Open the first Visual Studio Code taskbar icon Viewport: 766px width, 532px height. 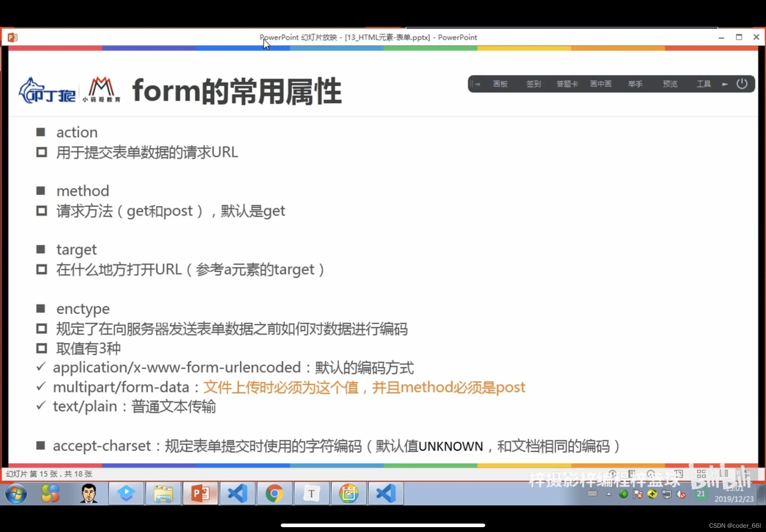(237, 493)
